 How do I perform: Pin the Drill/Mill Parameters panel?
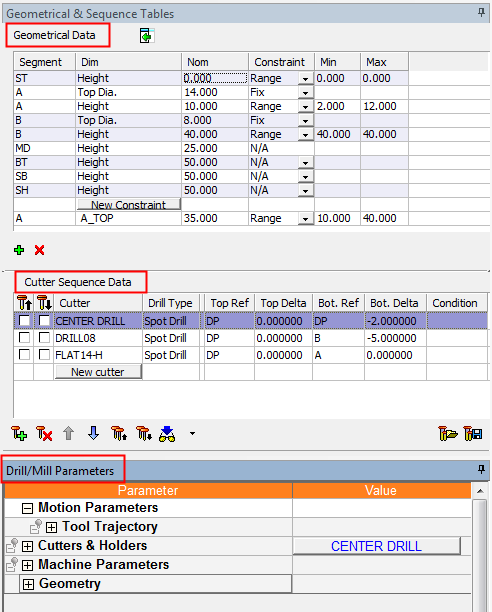481,470
